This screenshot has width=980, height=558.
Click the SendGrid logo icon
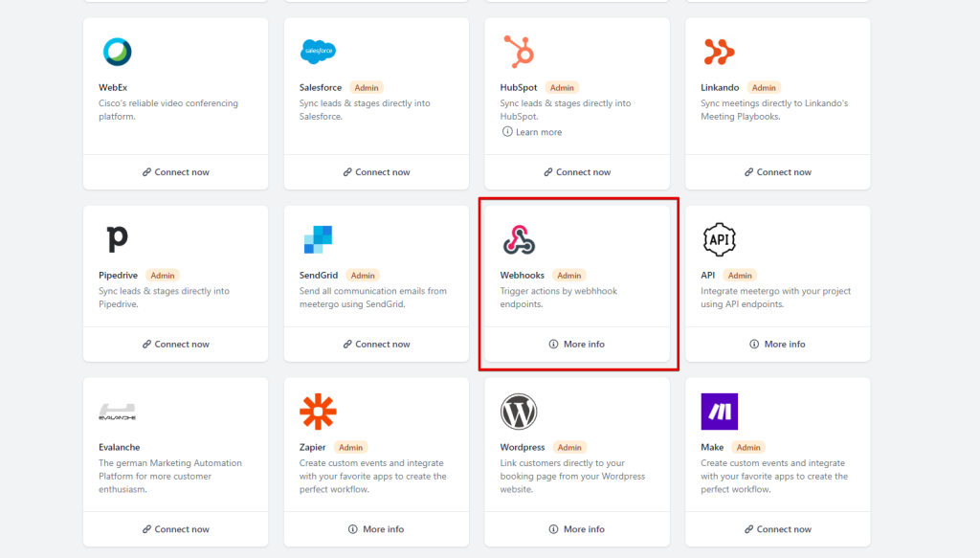tap(318, 239)
